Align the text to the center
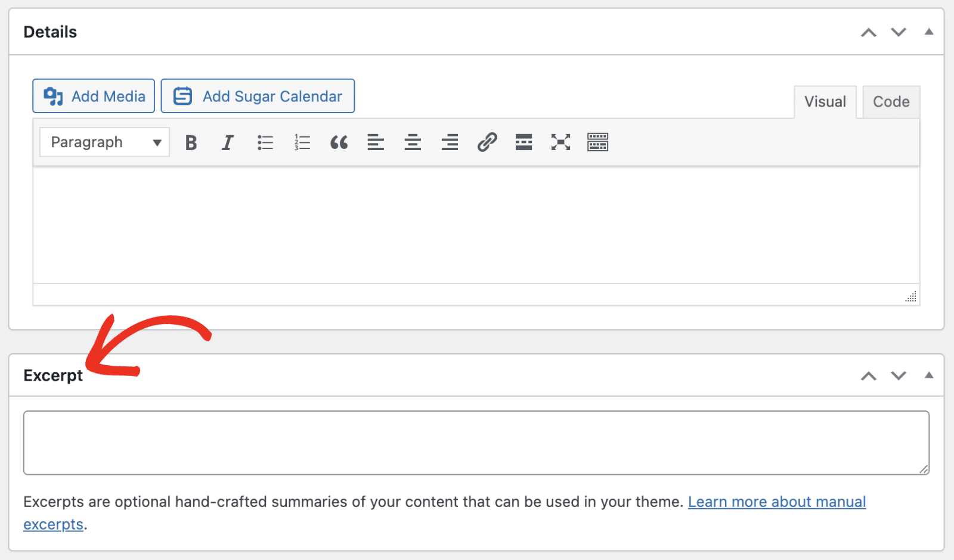Viewport: 954px width, 560px height. pyautogui.click(x=413, y=142)
